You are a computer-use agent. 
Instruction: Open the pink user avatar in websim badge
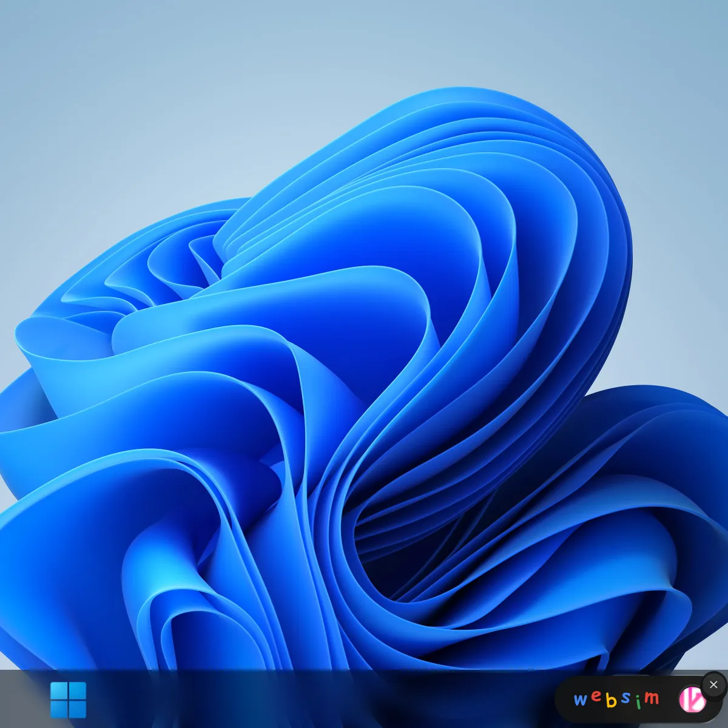tap(692, 700)
